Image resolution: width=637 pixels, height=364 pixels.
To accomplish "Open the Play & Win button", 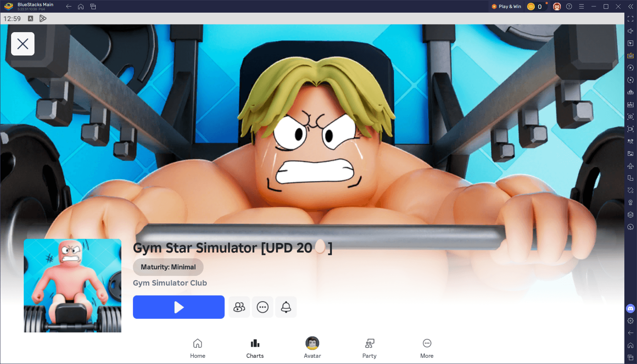I will pos(506,7).
